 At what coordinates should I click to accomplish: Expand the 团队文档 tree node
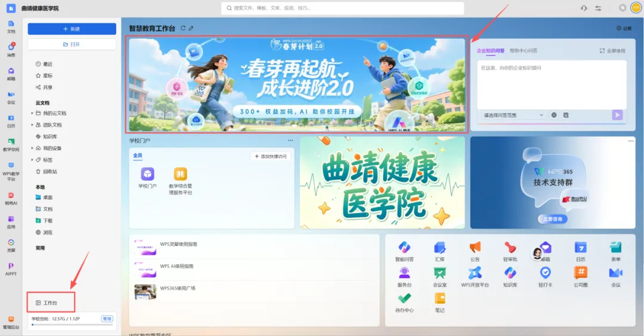(32, 125)
